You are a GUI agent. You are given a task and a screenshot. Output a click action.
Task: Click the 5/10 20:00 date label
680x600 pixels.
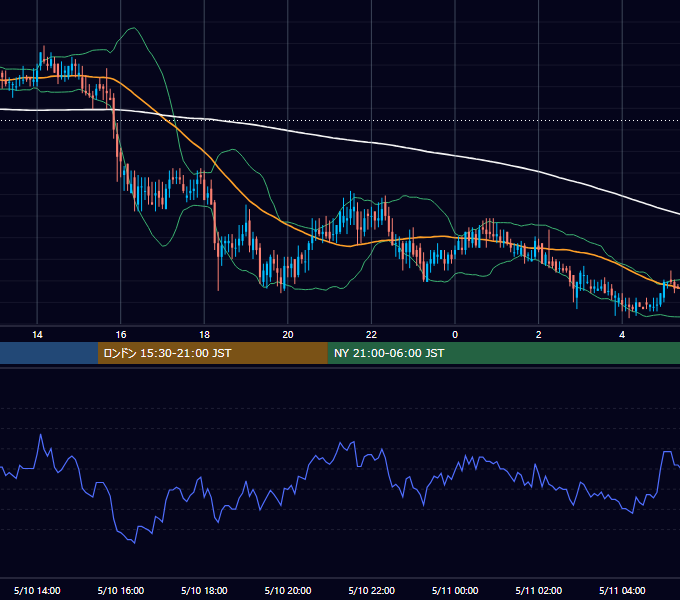click(x=288, y=590)
